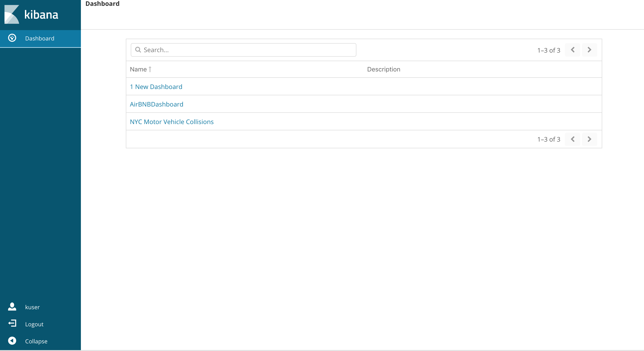Click bottom next page chevron
Image resolution: width=644 pixels, height=351 pixels.
coord(589,139)
